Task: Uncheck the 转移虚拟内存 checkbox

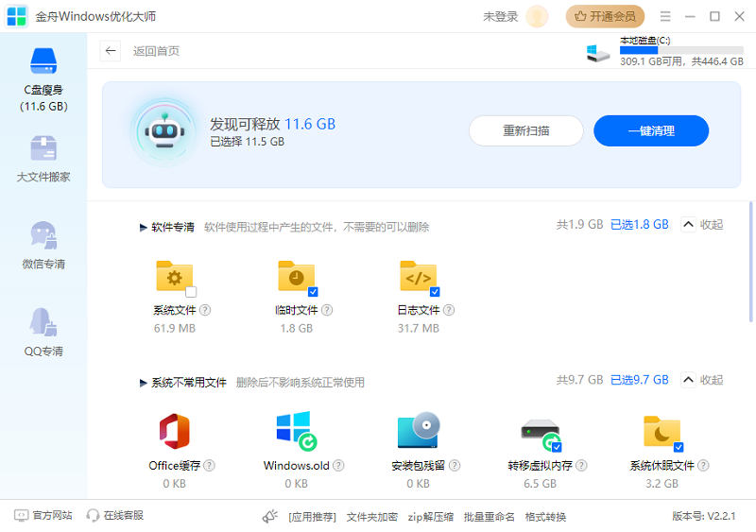Action: (557, 447)
